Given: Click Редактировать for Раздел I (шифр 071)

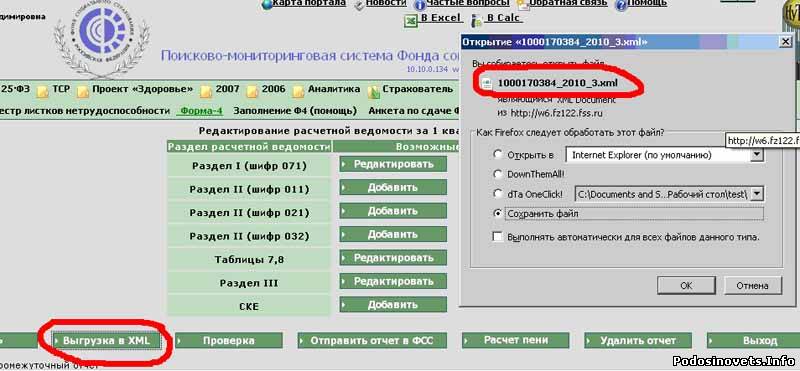Looking at the screenshot, I should tap(393, 164).
